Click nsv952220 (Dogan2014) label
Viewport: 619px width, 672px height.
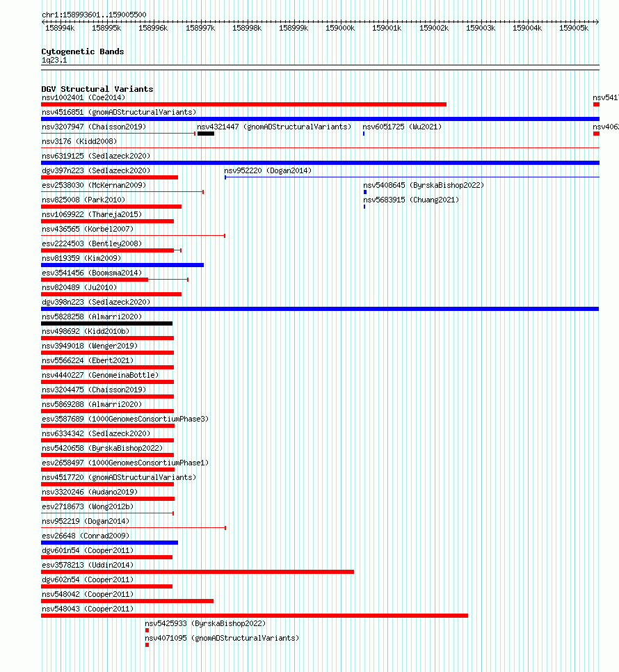click(x=268, y=170)
